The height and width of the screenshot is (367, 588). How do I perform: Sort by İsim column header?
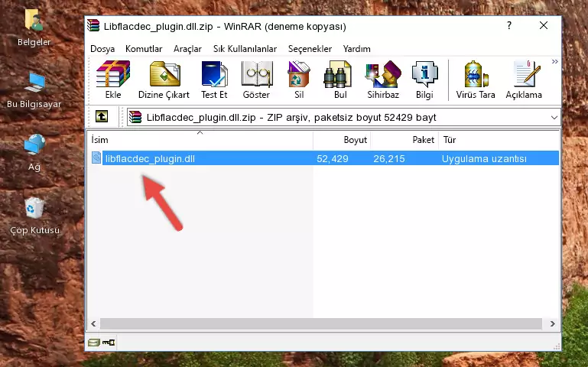[200, 140]
